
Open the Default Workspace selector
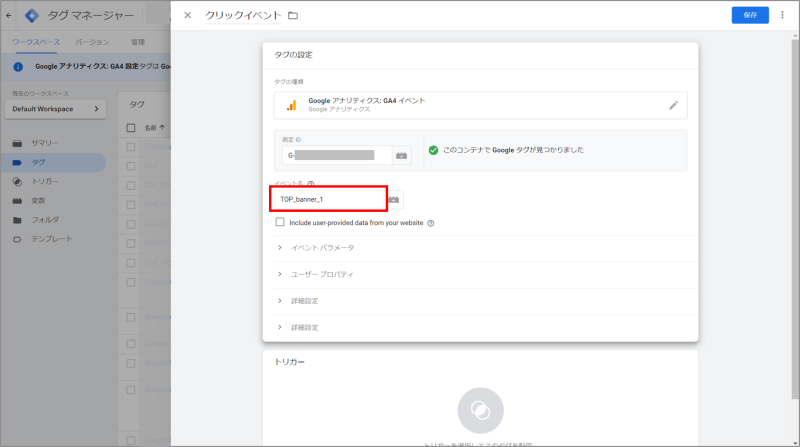click(55, 109)
